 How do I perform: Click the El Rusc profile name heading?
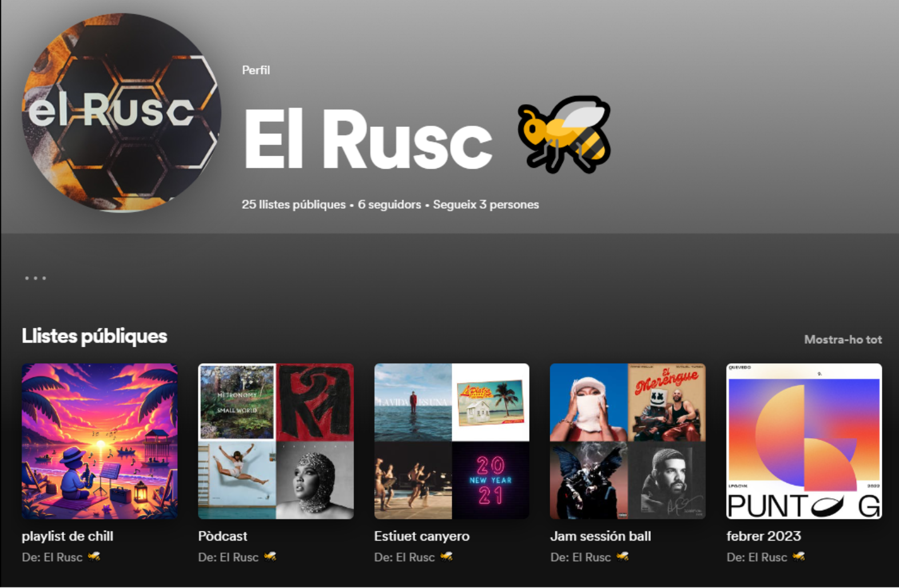[x=368, y=138]
